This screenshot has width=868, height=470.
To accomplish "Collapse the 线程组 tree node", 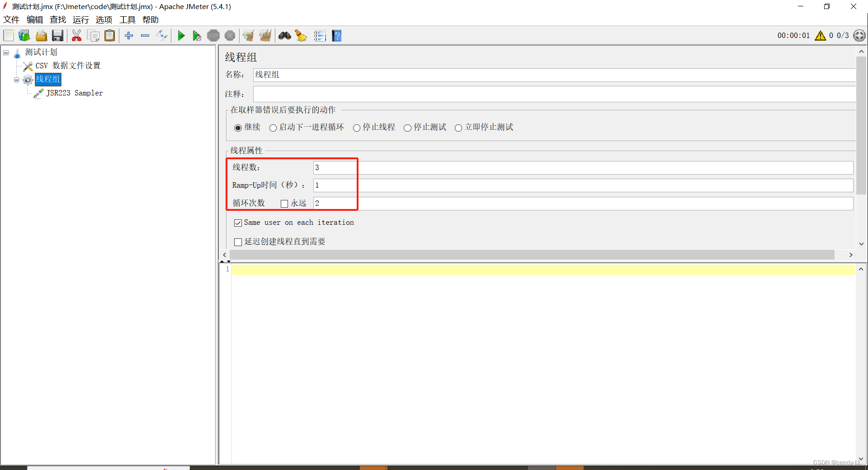I will [x=16, y=80].
